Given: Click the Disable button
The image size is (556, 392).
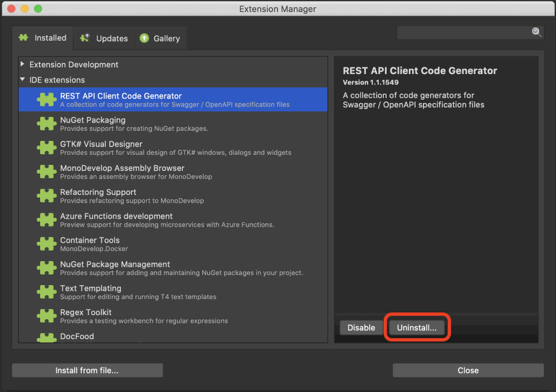Looking at the screenshot, I should point(361,327).
